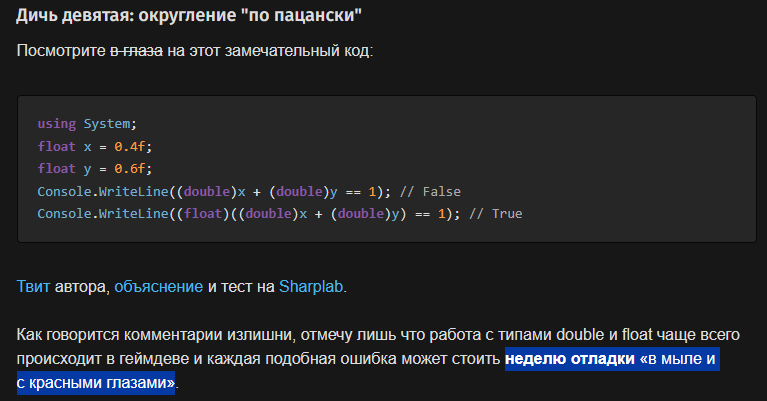Click heading 'Дичь девятая: округление "по пацански"'
This screenshot has width=767, height=401.
189,15
